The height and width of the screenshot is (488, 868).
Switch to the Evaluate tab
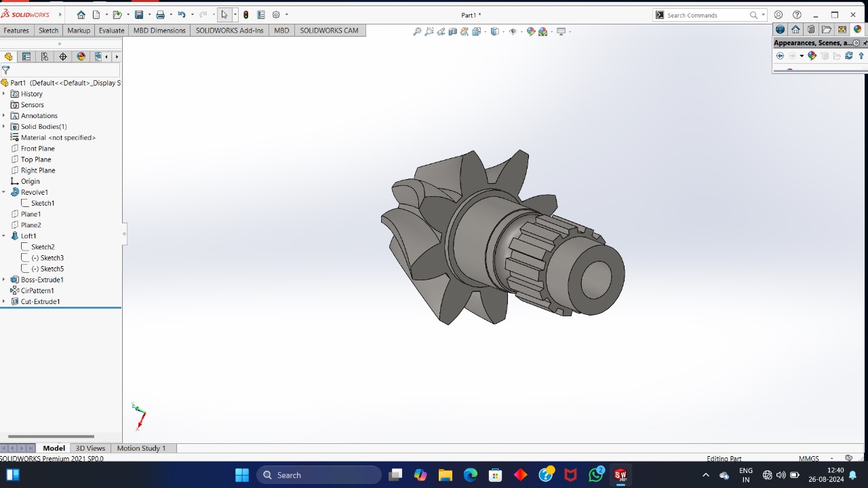(x=111, y=31)
